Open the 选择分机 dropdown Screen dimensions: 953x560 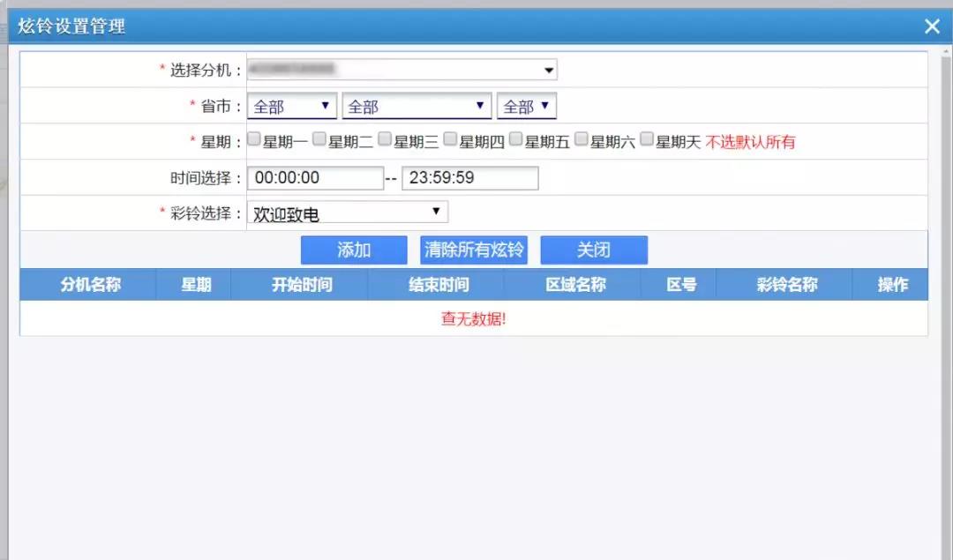coord(402,70)
